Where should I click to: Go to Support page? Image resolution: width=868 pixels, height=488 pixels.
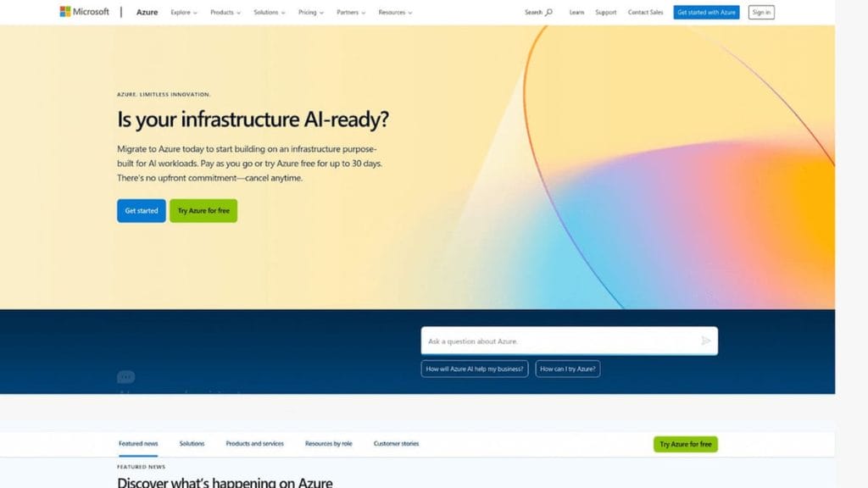[605, 12]
